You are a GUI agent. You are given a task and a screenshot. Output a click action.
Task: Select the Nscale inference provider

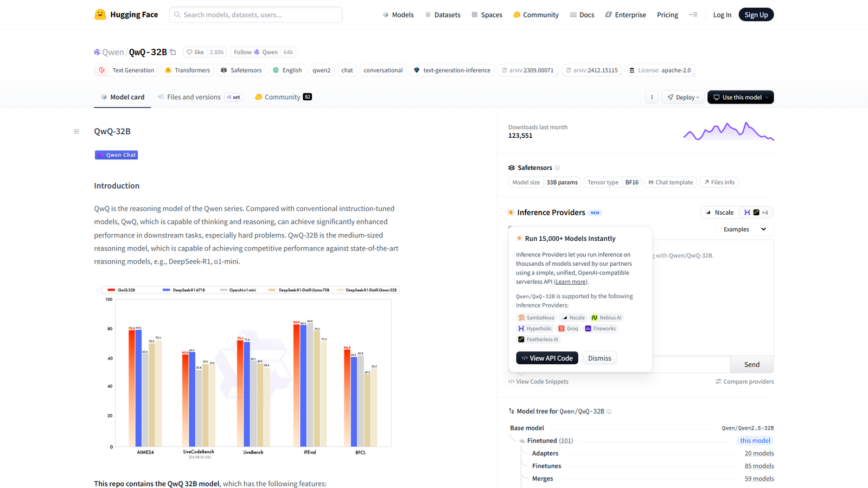tap(719, 213)
